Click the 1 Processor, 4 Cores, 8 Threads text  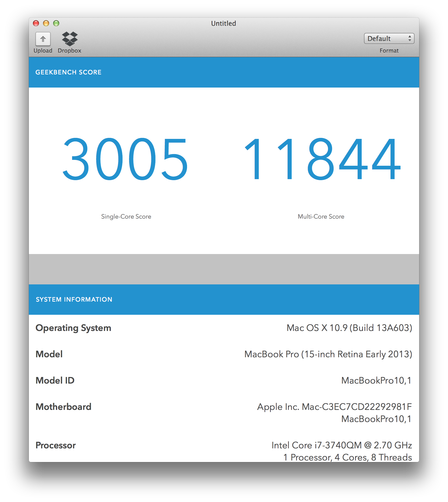pyautogui.click(x=348, y=457)
